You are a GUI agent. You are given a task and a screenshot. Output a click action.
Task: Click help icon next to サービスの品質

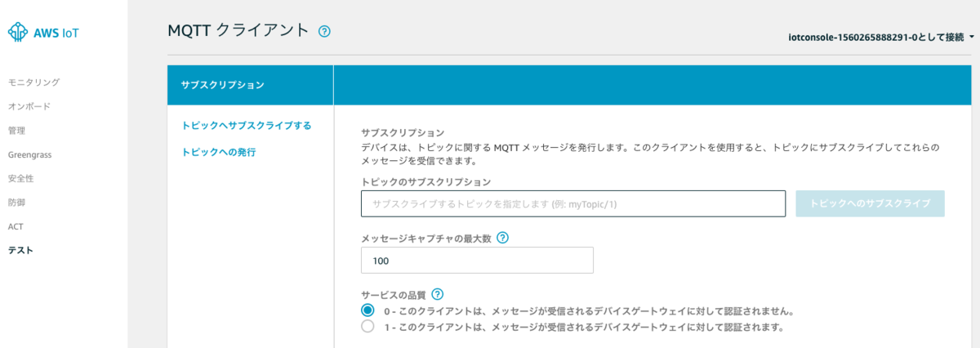pyautogui.click(x=438, y=294)
